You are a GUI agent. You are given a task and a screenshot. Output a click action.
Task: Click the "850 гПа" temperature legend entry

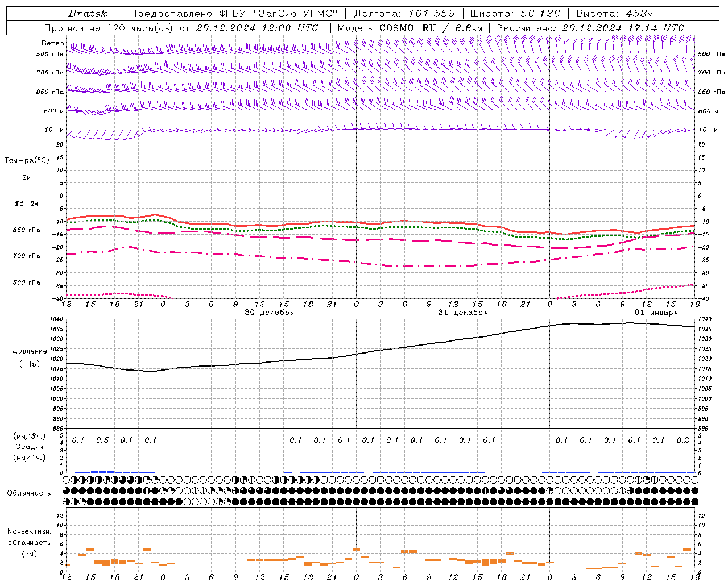[27, 230]
